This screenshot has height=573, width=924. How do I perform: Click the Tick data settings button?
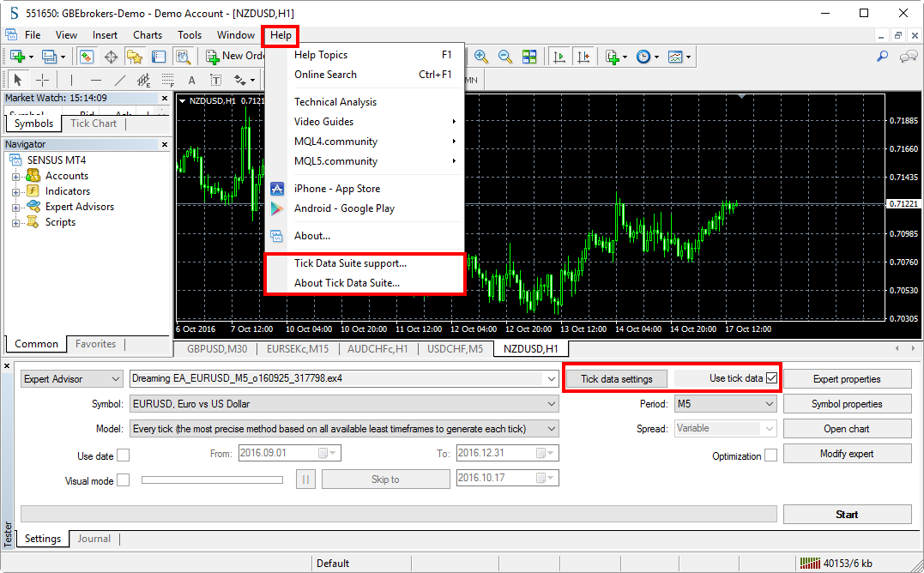click(616, 378)
